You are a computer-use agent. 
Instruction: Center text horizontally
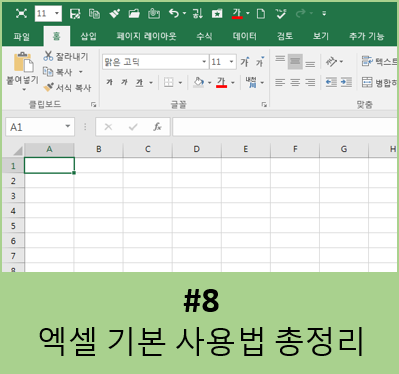295,82
